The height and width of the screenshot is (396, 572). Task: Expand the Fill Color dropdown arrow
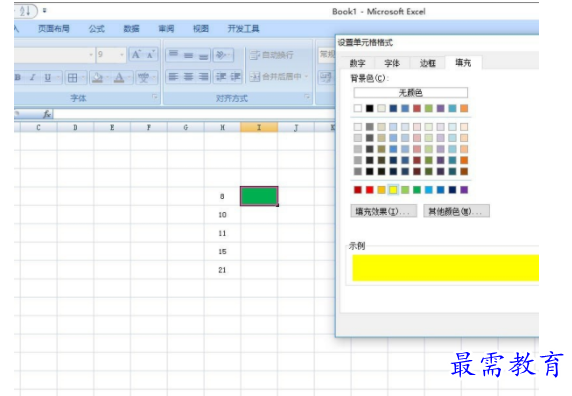coord(108,77)
